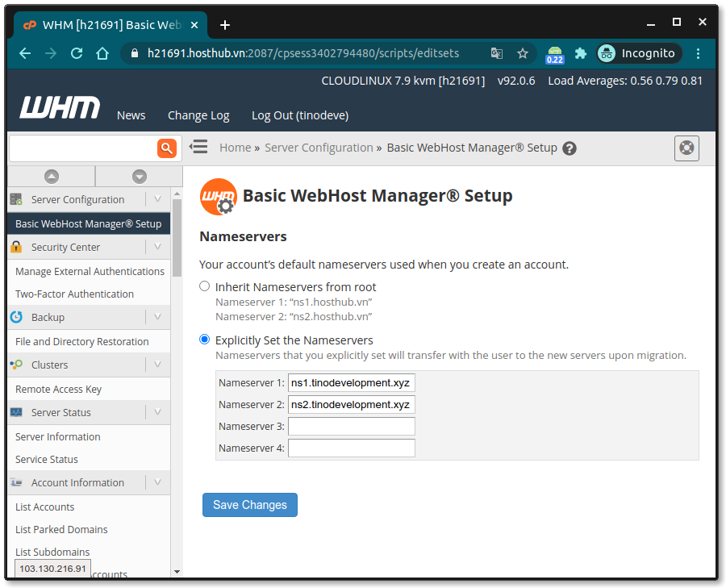Click the Server Configuration icon
The width and height of the screenshot is (726, 588).
[x=16, y=199]
